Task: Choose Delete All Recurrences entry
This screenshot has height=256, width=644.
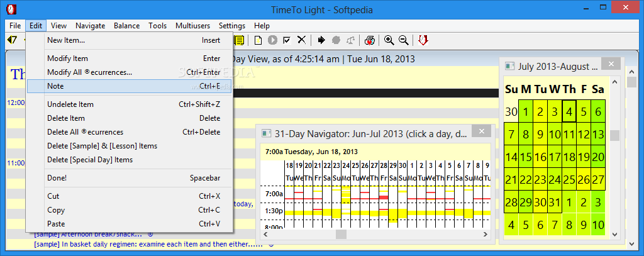Action: pyautogui.click(x=130, y=132)
